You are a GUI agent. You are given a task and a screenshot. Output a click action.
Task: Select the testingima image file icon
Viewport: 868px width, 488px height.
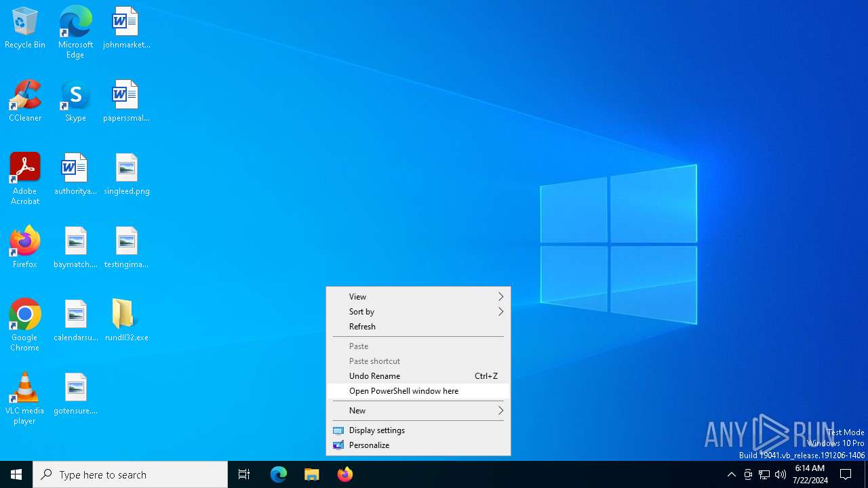click(x=126, y=248)
